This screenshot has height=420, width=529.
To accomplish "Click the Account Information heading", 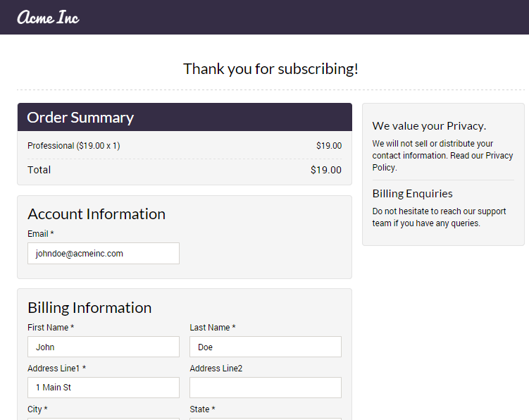I will (x=97, y=214).
